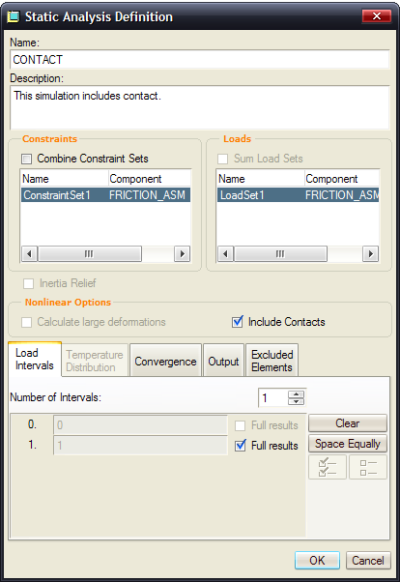Toggle Full results for interval 1
Image resolution: width=400 pixels, height=582 pixels.
[x=240, y=445]
